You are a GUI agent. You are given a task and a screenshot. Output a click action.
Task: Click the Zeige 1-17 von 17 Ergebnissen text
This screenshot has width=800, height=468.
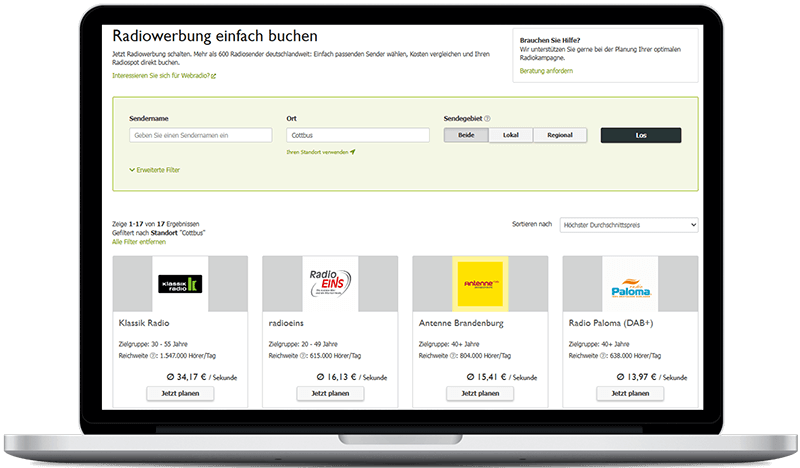coord(156,224)
